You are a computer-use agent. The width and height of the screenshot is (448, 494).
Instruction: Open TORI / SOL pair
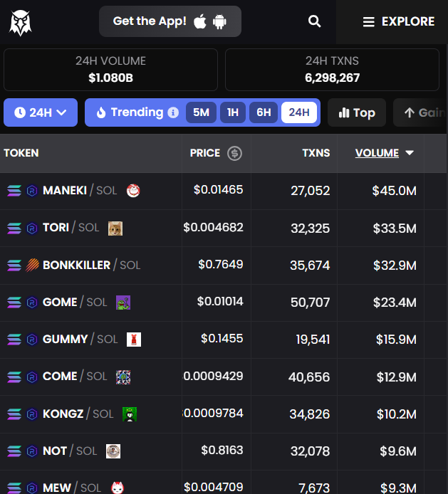(71, 228)
